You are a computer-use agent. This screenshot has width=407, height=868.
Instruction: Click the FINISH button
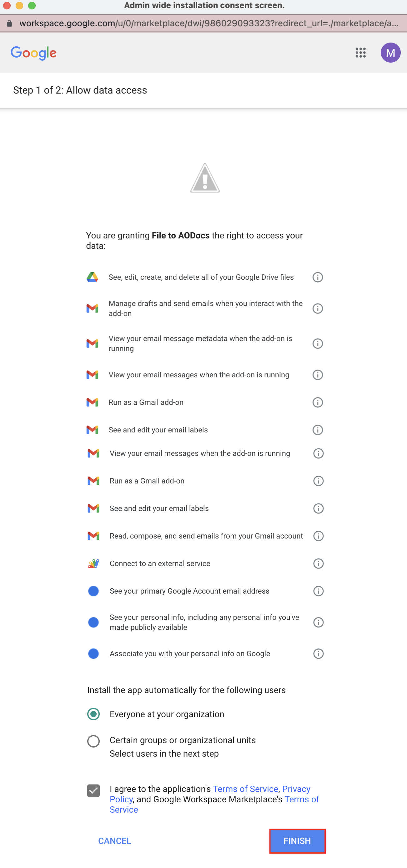297,841
